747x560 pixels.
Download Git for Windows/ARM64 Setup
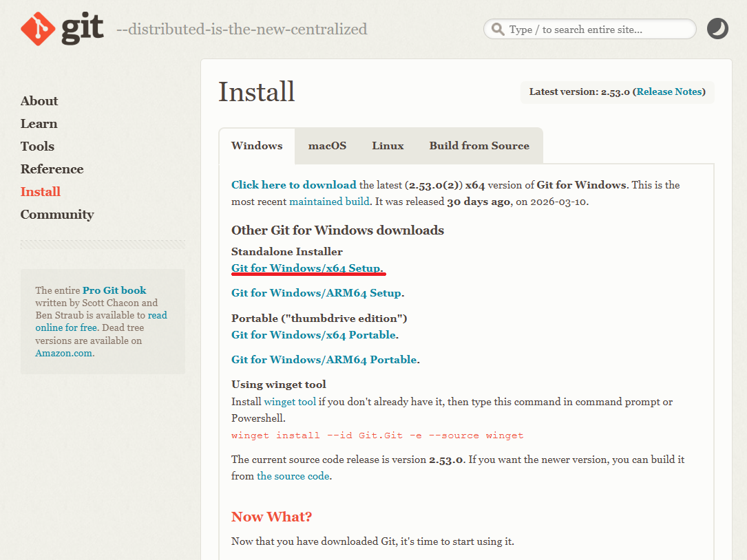pos(316,293)
